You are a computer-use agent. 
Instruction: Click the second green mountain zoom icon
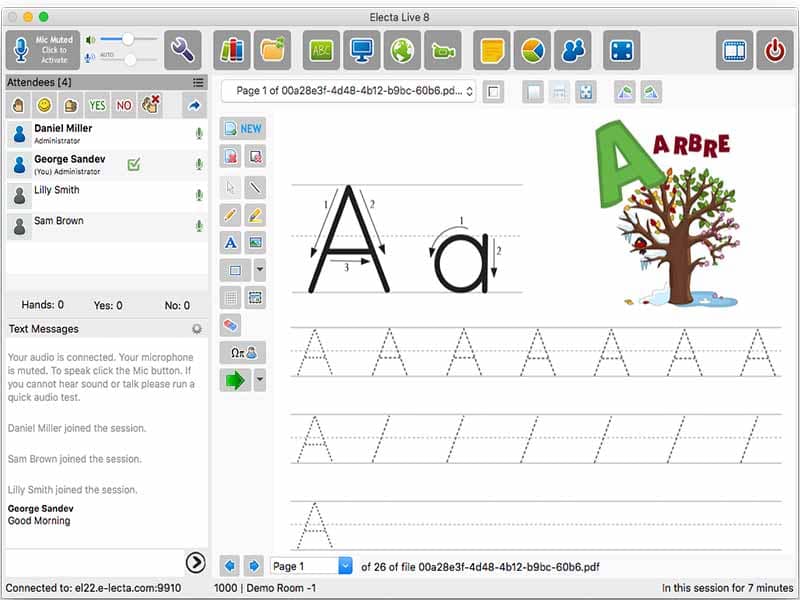(x=652, y=92)
